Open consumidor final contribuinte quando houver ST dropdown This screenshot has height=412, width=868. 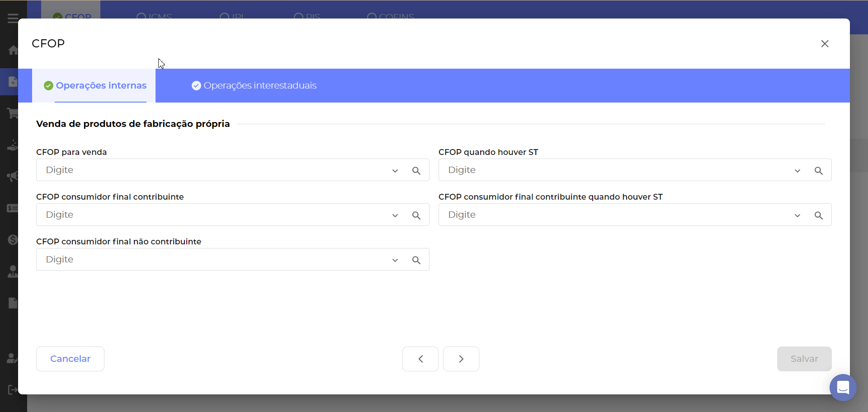pyautogui.click(x=797, y=215)
